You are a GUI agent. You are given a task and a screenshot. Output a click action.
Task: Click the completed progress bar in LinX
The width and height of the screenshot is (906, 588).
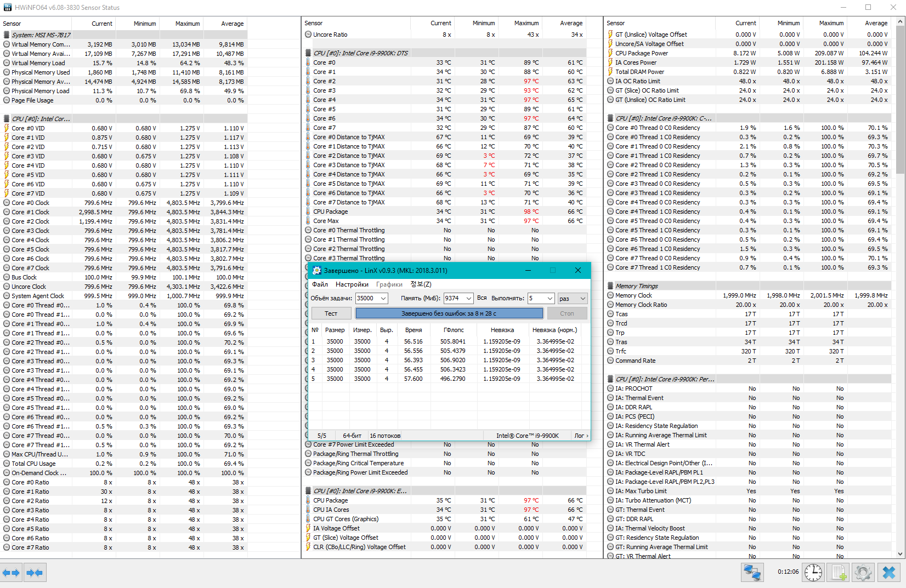click(x=449, y=313)
